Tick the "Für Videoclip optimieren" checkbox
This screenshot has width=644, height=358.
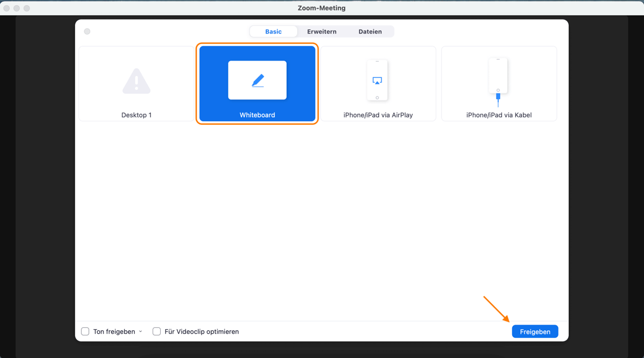coord(157,331)
